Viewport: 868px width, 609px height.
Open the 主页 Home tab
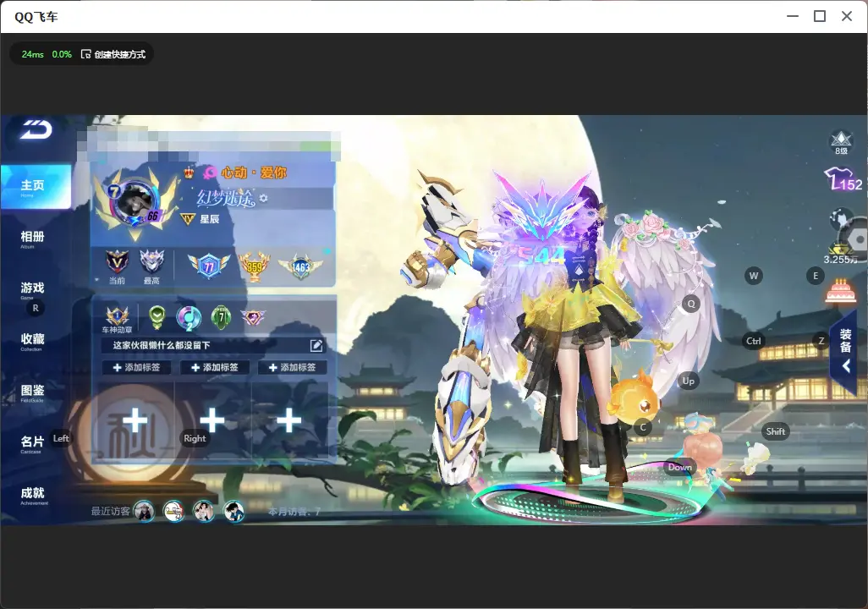point(36,187)
